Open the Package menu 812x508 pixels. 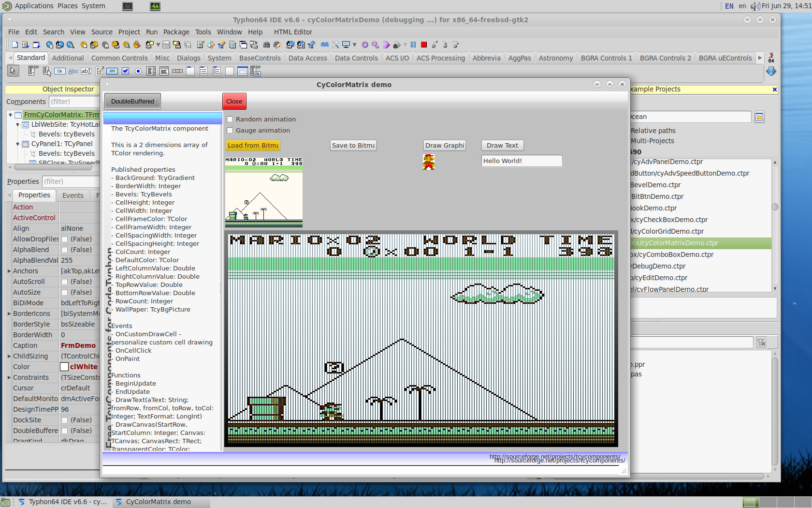click(x=176, y=32)
